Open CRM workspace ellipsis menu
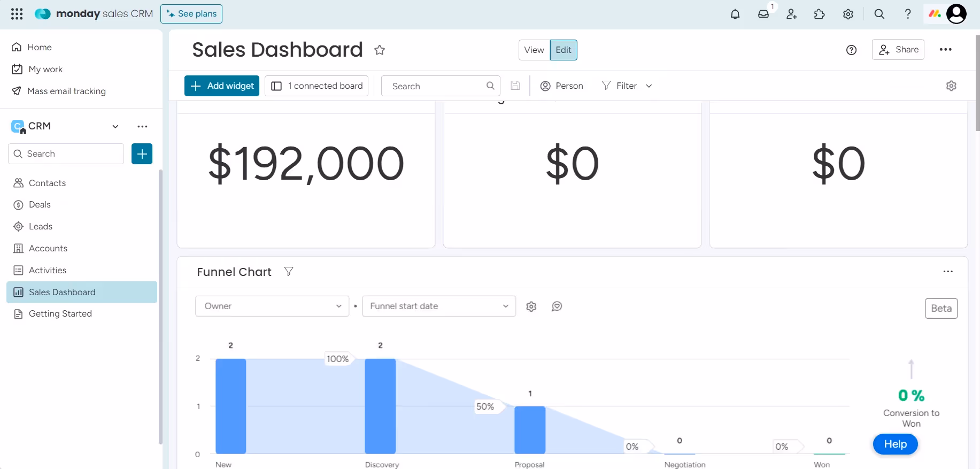The width and height of the screenshot is (980, 469). (142, 126)
